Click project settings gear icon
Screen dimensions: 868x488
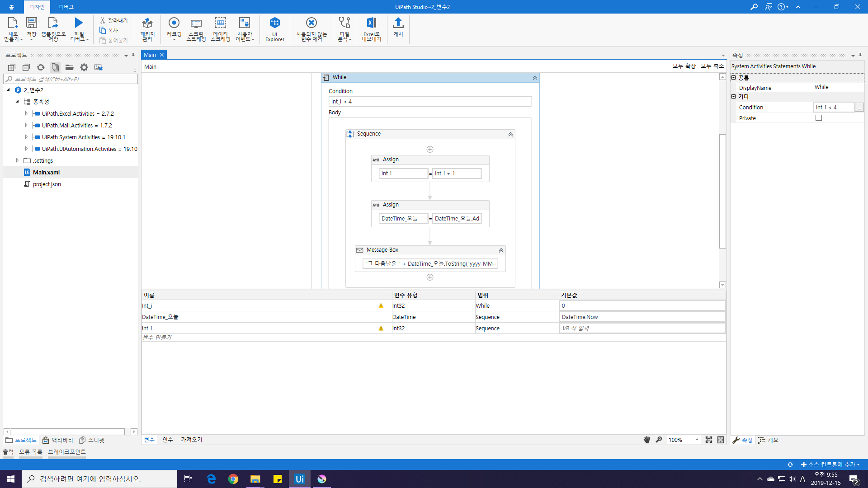84,67
